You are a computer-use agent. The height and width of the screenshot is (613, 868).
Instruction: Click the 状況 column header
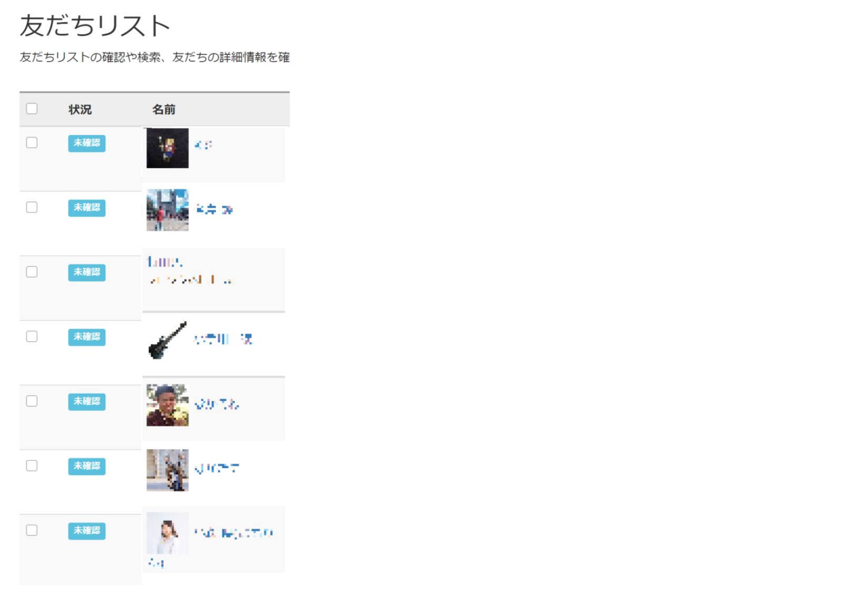pos(80,110)
